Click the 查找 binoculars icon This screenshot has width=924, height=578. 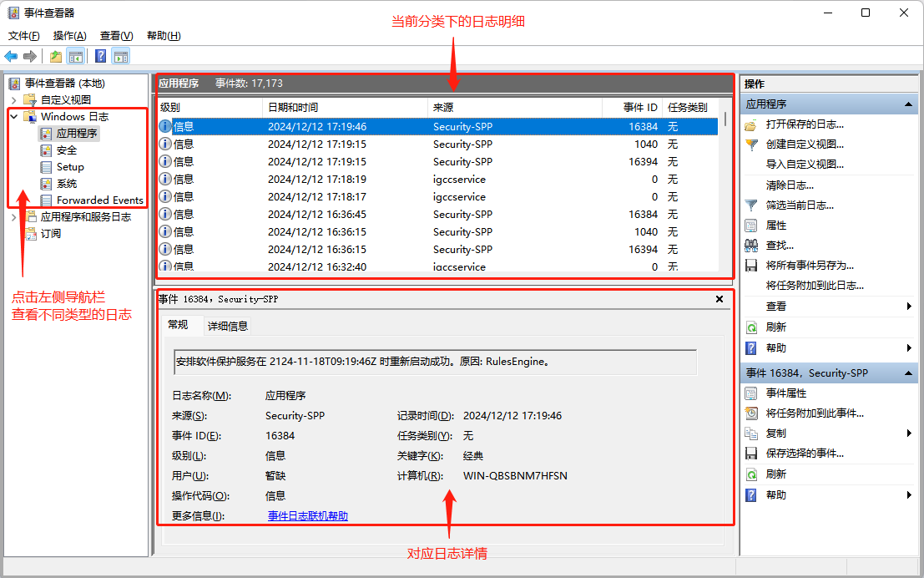750,246
